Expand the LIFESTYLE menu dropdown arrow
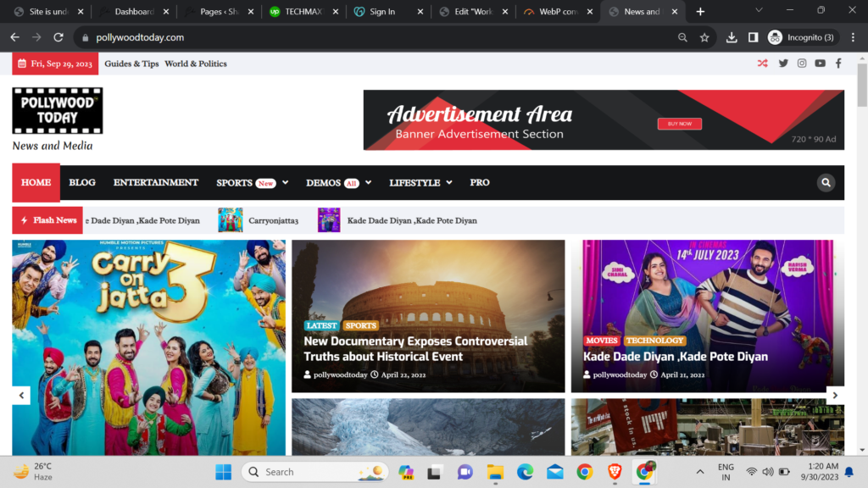The height and width of the screenshot is (488, 868). coord(449,183)
